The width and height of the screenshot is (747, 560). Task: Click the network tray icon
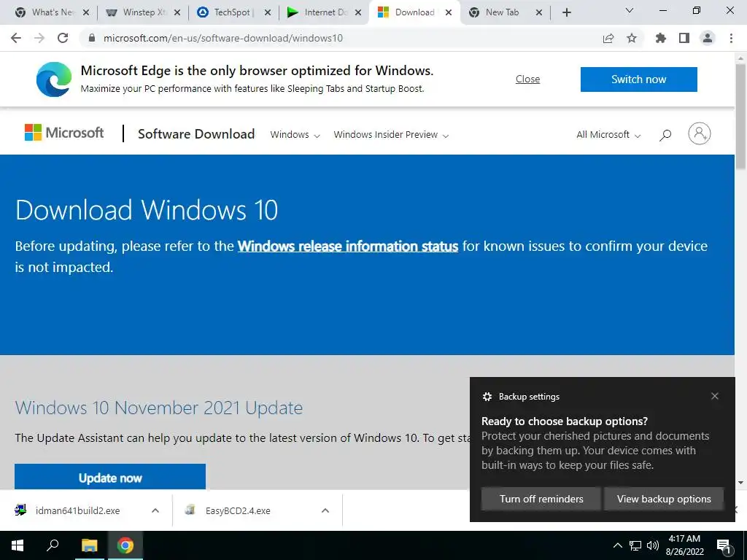635,545
